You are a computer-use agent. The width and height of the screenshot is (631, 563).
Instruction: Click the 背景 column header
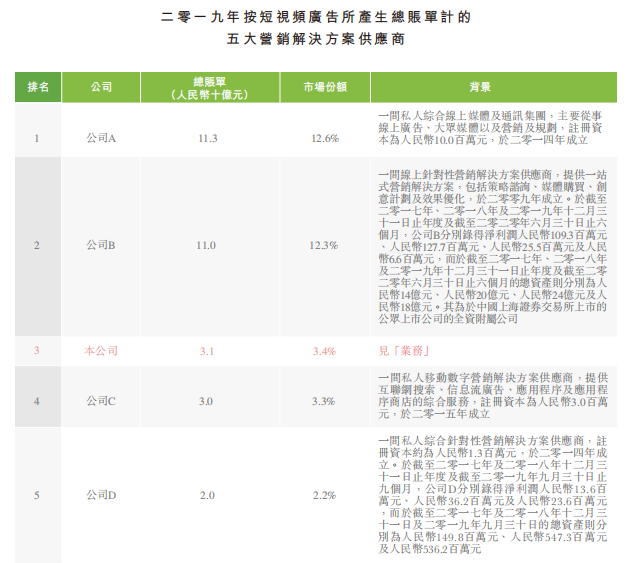[x=494, y=87]
